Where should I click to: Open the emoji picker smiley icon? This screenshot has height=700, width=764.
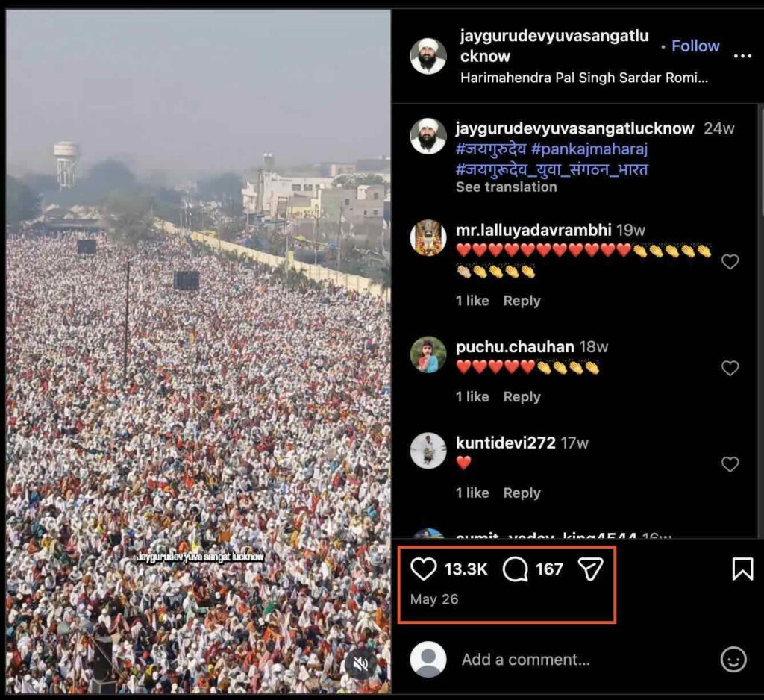[x=733, y=660]
